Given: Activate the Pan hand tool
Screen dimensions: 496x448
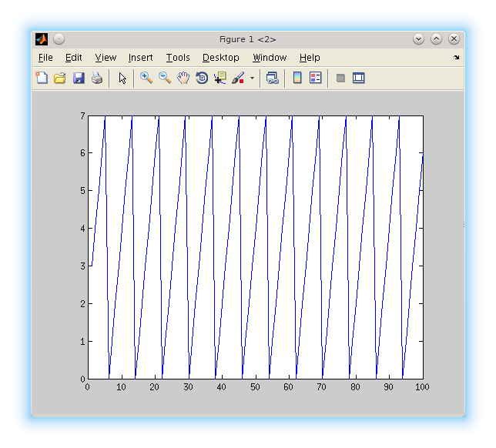Looking at the screenshot, I should click(183, 78).
